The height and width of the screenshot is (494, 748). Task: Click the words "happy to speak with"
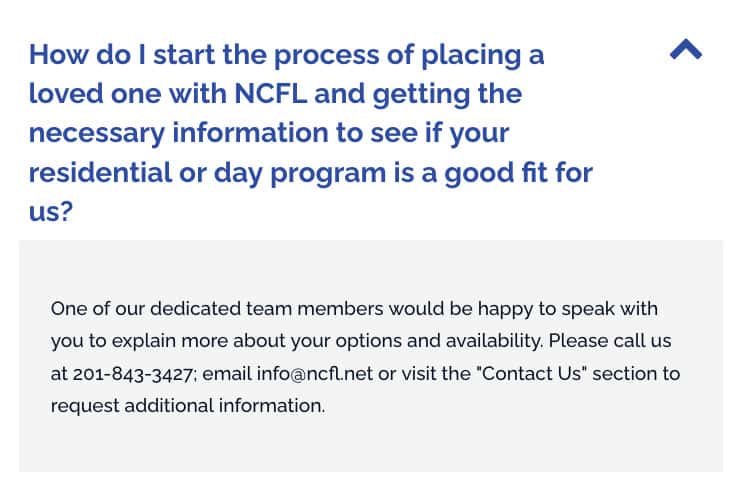click(x=568, y=309)
